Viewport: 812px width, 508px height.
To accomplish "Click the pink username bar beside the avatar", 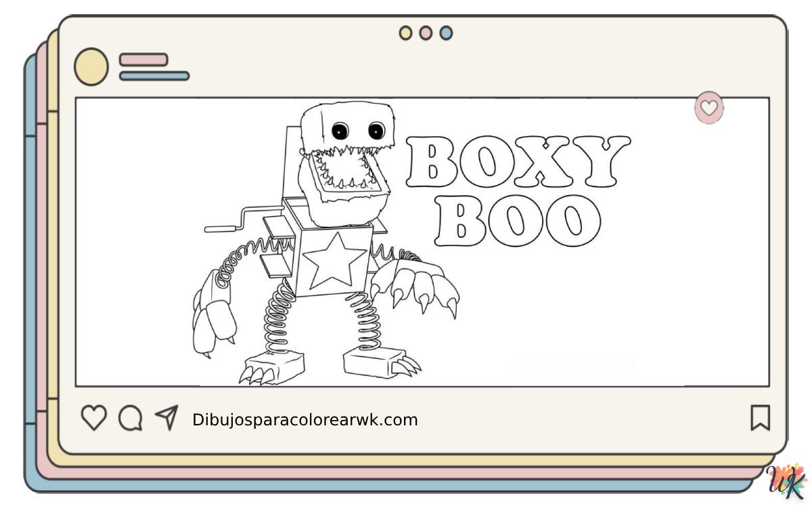I will tap(143, 60).
